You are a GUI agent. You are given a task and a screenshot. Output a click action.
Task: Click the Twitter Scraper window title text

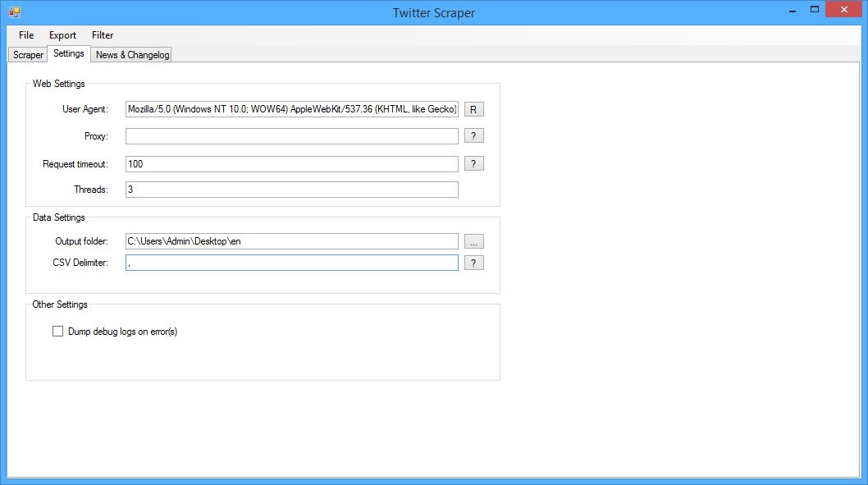click(434, 13)
